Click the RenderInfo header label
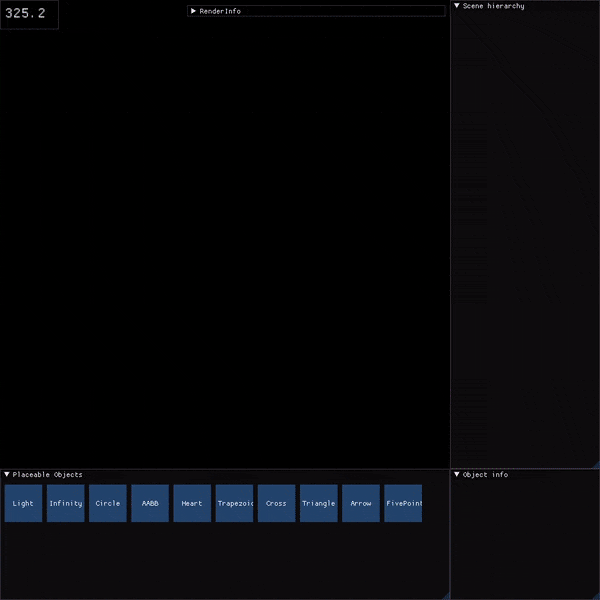This screenshot has height=600, width=600. point(220,11)
